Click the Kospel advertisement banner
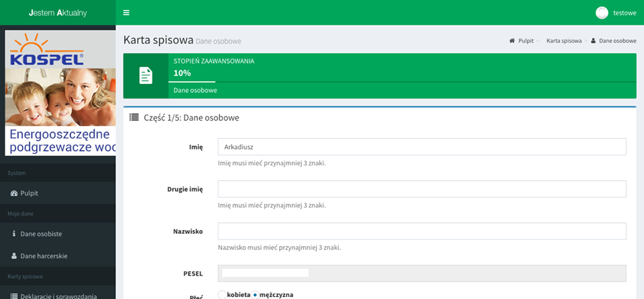 click(60, 93)
